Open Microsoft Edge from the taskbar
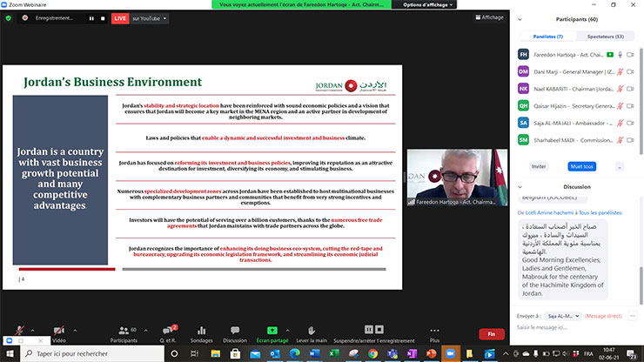 294,353
